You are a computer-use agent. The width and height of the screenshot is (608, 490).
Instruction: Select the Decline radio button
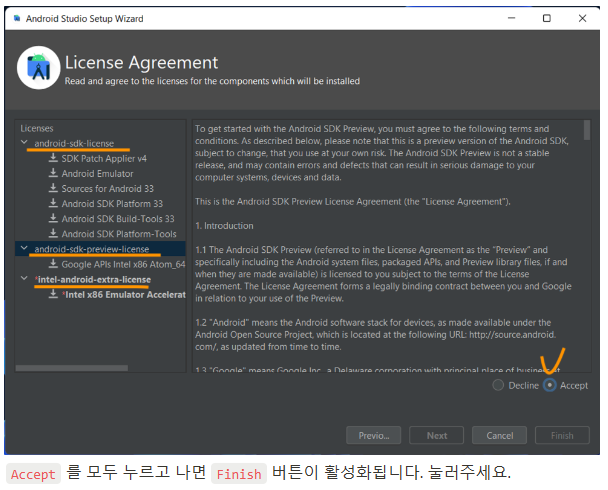498,385
